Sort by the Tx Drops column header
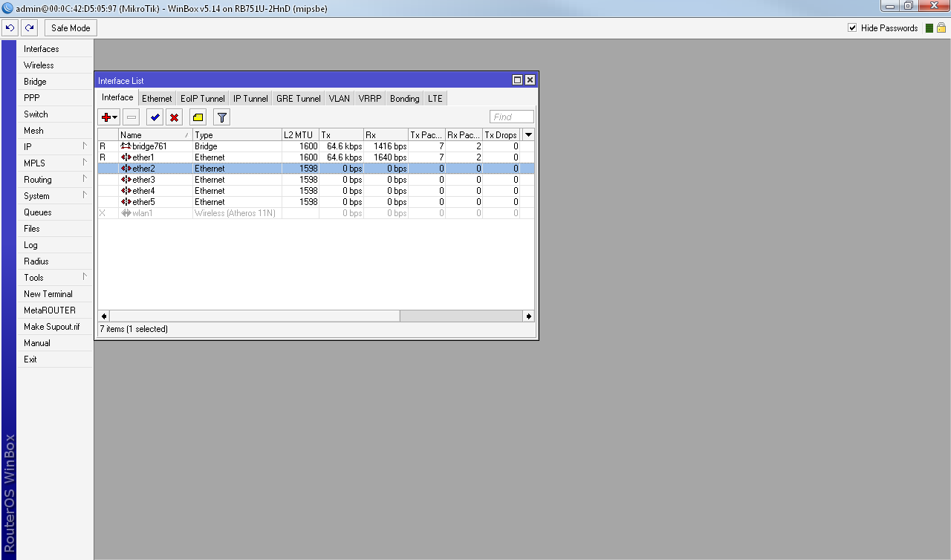This screenshot has height=560, width=951. click(x=502, y=135)
